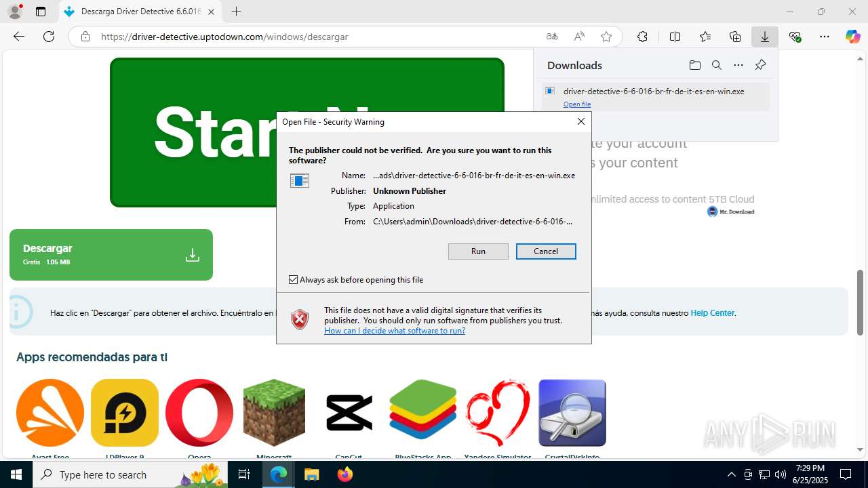Screen dimensions: 868x488
Task: Click the taskbar search box
Action: 130,474
